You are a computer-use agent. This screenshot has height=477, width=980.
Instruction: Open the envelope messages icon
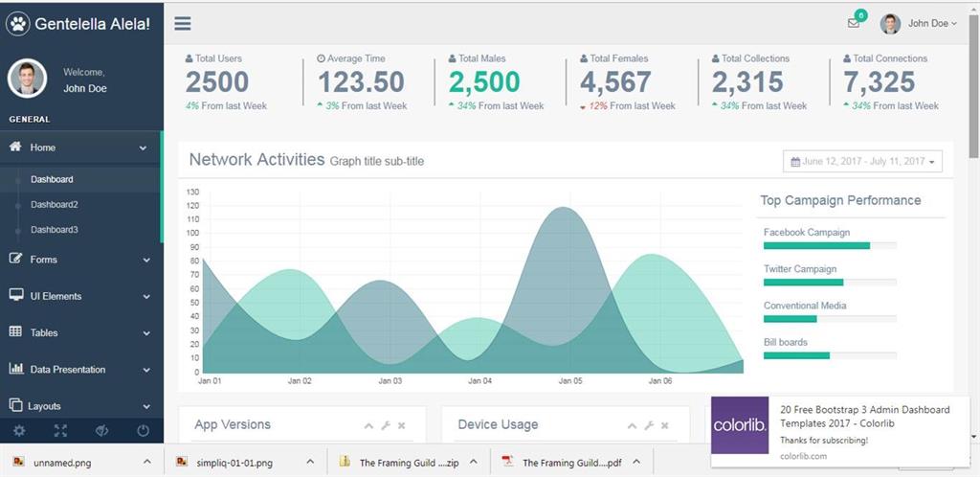[x=853, y=23]
